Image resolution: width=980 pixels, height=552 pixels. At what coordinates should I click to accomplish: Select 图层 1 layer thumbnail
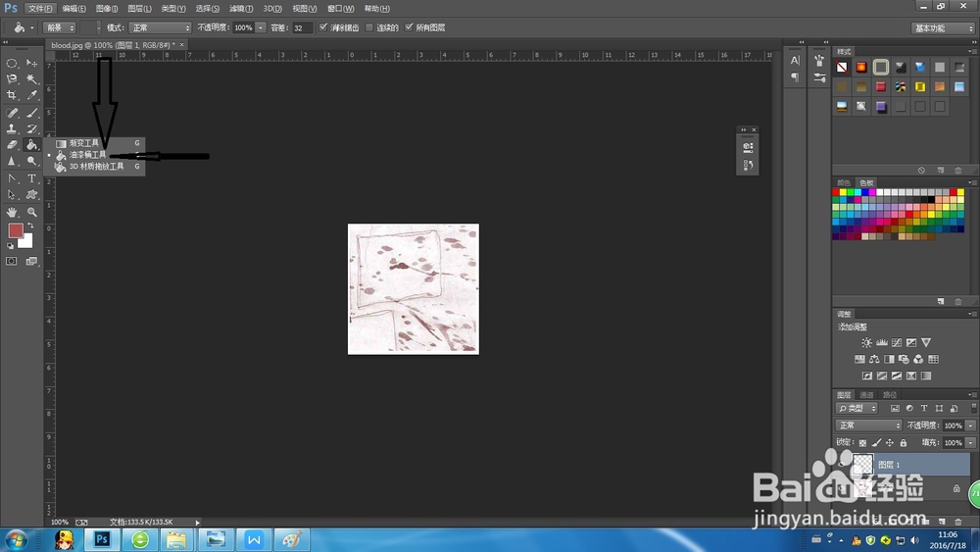(x=862, y=465)
